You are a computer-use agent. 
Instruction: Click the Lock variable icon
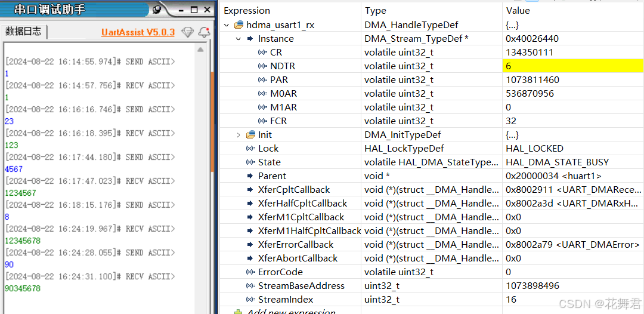250,149
